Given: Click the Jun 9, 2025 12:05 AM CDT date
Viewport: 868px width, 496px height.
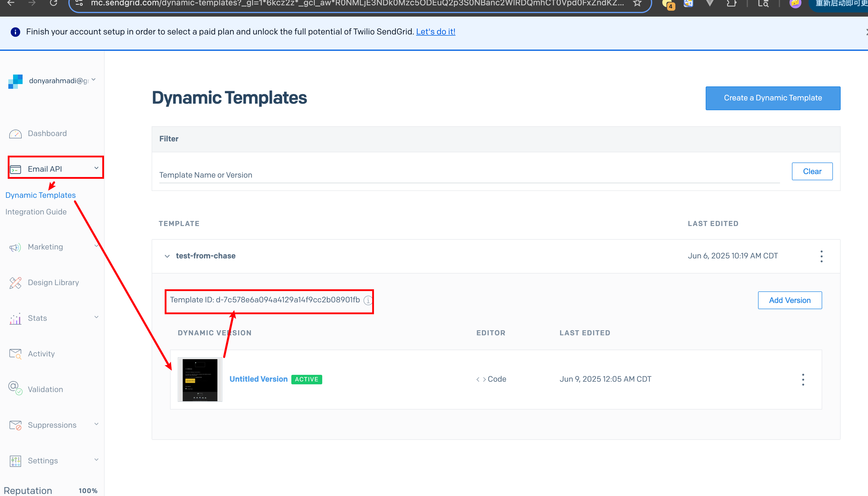Looking at the screenshot, I should pyautogui.click(x=605, y=380).
